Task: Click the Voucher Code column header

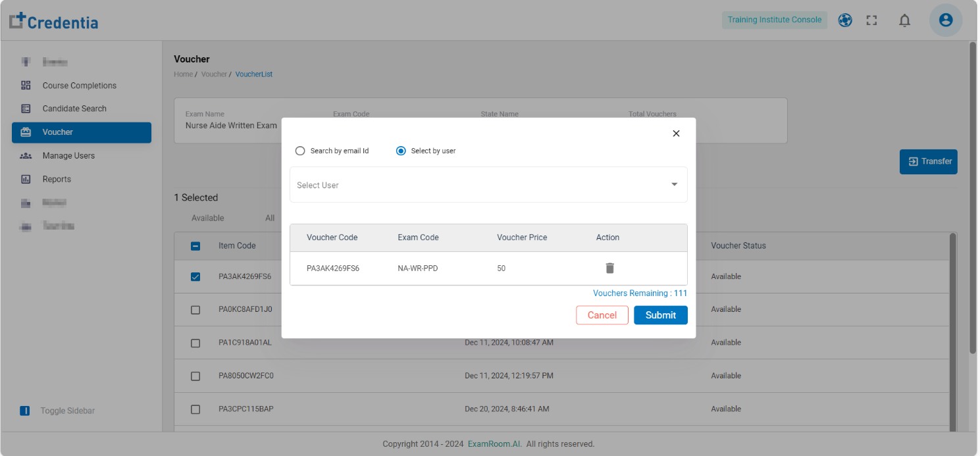Action: coord(332,238)
